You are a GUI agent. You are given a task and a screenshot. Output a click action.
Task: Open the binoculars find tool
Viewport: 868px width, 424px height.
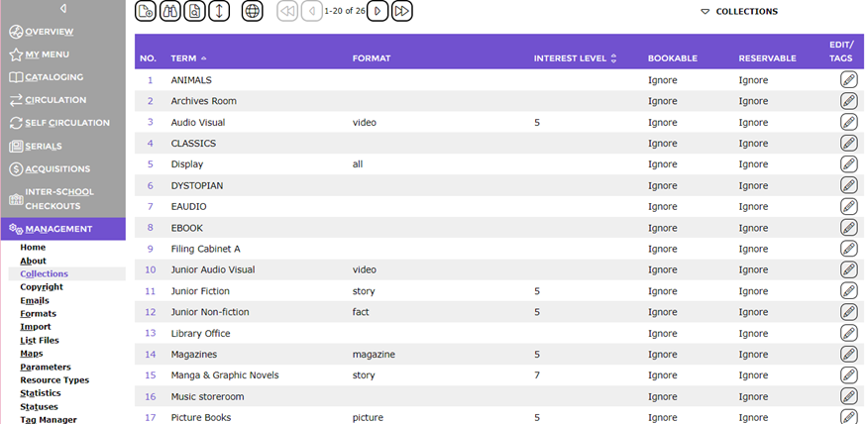click(x=170, y=11)
